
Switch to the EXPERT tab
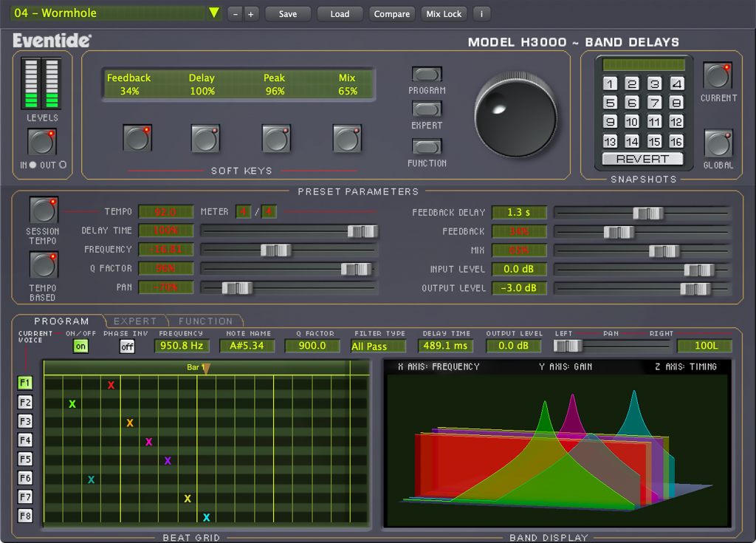click(136, 321)
